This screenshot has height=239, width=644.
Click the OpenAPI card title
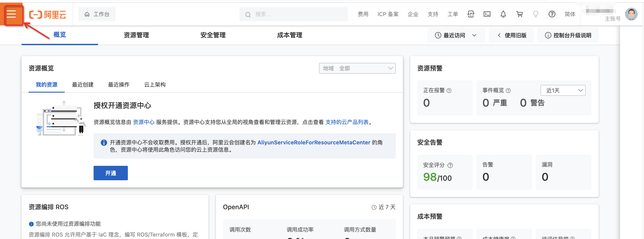[236, 207]
